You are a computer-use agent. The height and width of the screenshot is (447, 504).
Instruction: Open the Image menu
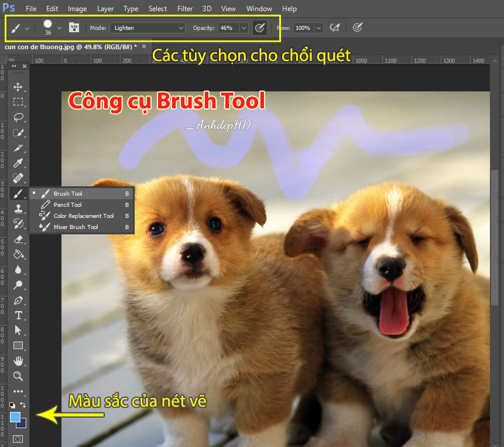pos(77,9)
